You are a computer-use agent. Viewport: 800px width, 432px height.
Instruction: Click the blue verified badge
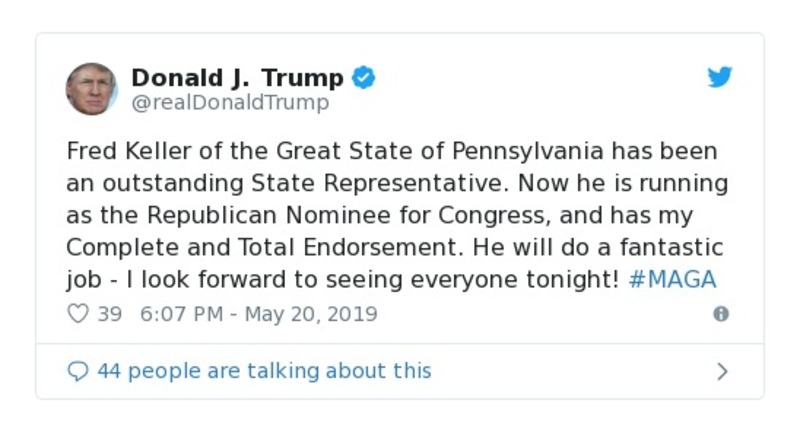pyautogui.click(x=365, y=78)
